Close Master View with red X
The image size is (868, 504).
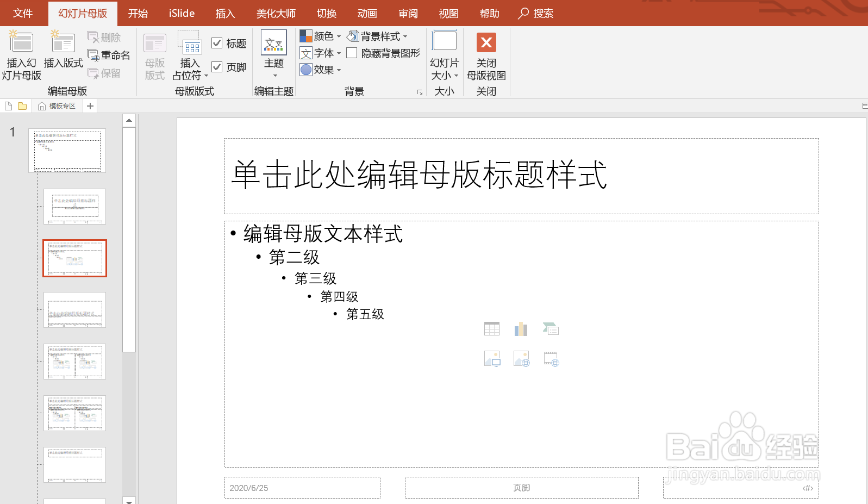click(x=486, y=42)
